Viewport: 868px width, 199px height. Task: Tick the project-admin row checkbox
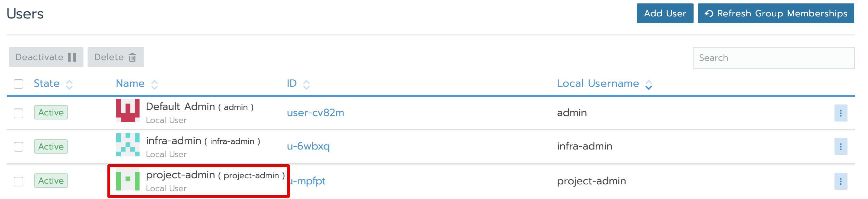[18, 181]
